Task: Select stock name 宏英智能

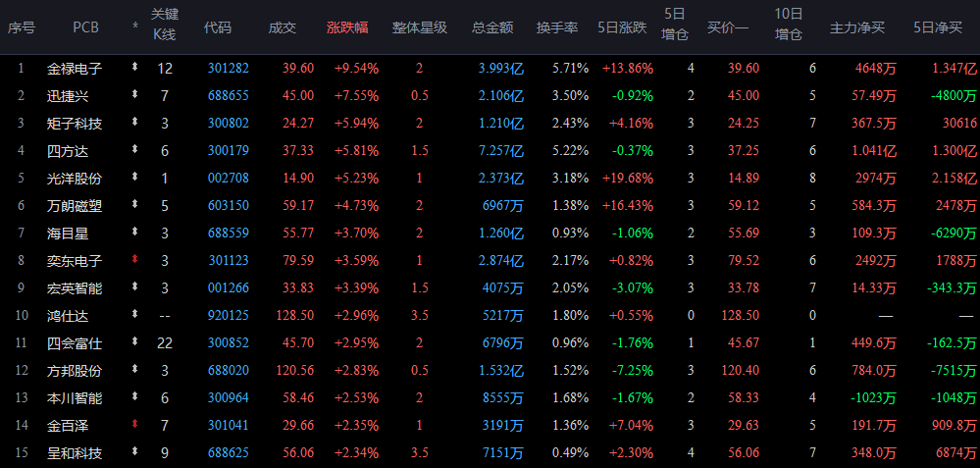Action: [75, 288]
